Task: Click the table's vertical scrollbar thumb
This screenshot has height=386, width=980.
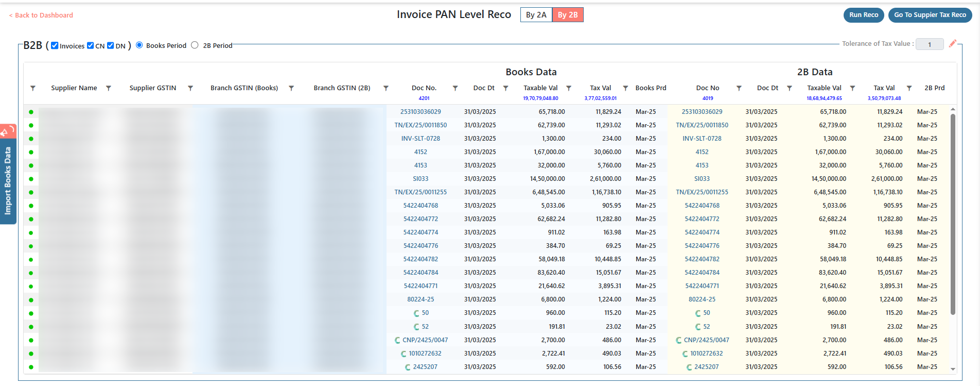Action: click(x=953, y=214)
